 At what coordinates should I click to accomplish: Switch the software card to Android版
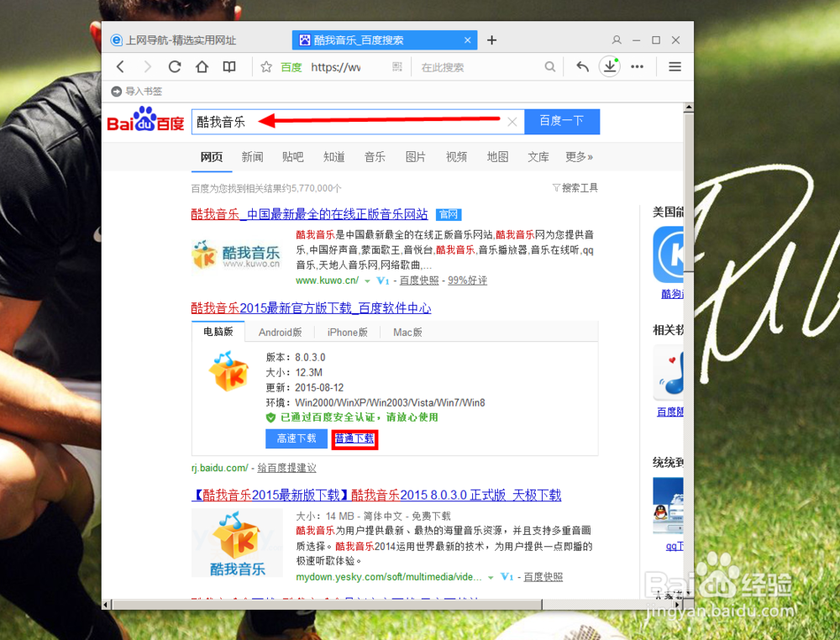[281, 333]
